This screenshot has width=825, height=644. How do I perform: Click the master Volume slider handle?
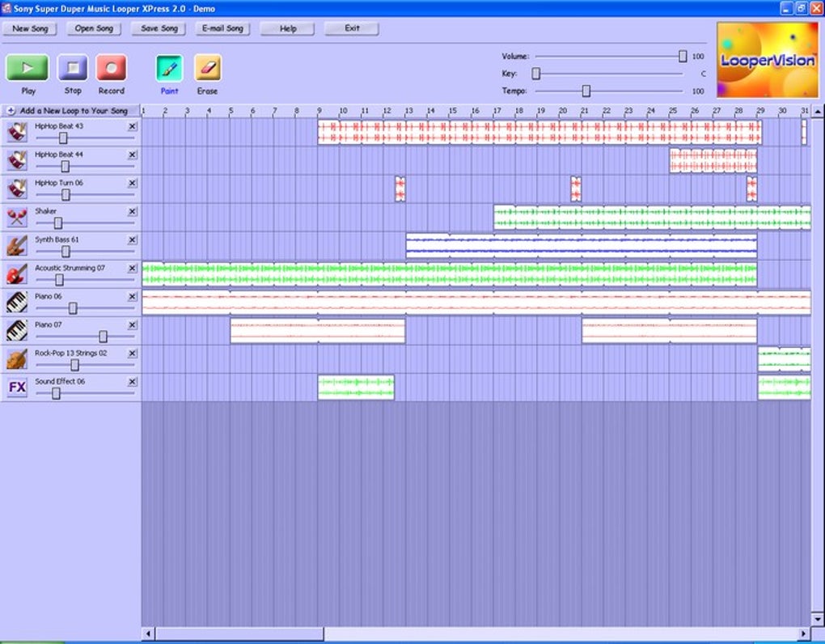point(683,57)
